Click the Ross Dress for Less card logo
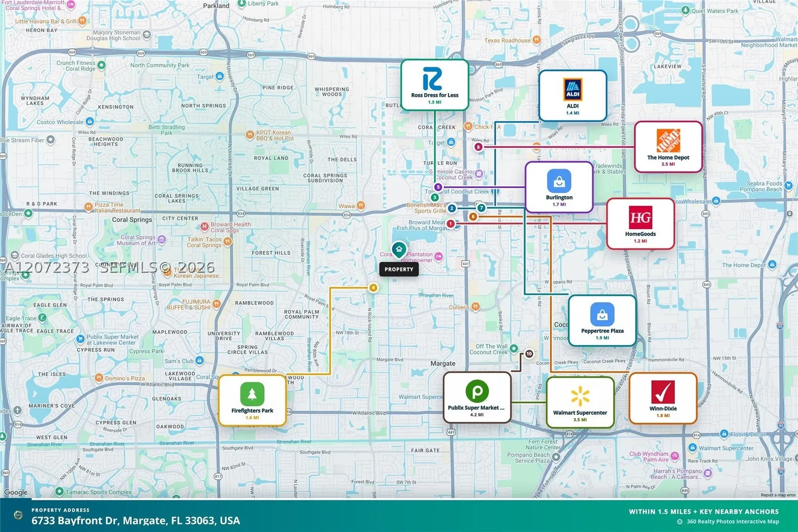This screenshot has height=532, width=798. pyautogui.click(x=432, y=79)
